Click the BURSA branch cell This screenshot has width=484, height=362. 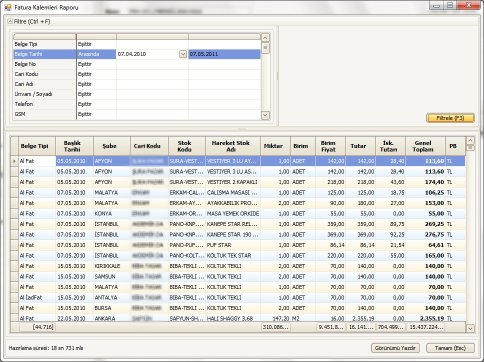tap(112, 308)
